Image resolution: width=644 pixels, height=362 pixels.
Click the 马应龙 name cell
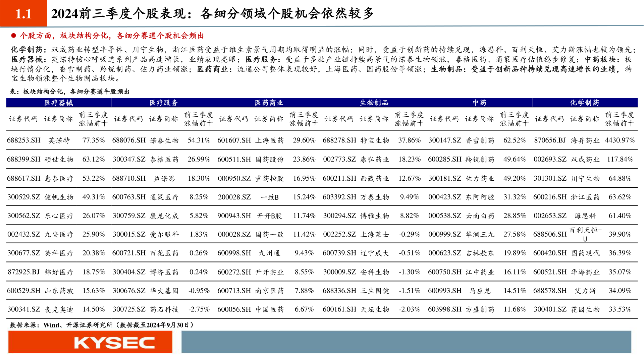click(480, 291)
